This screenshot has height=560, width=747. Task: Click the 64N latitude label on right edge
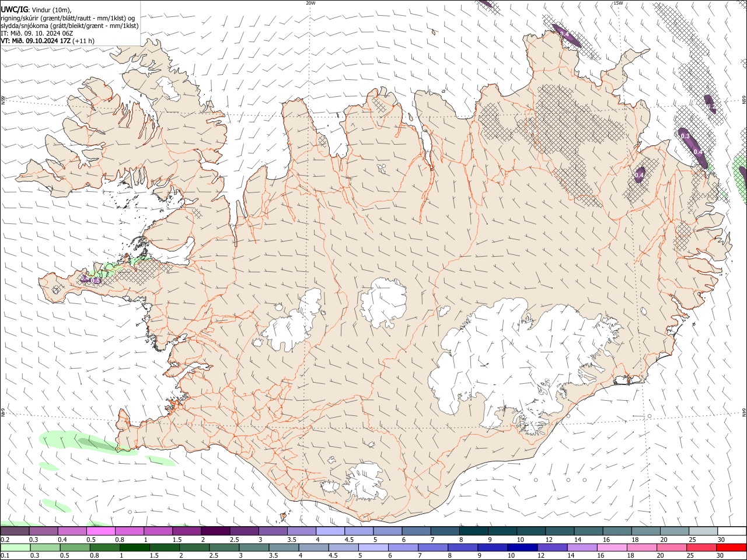(744, 412)
